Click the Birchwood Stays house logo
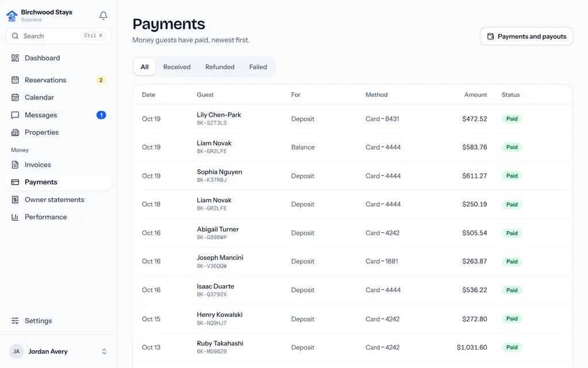Screen dimensions: 588x368 12,16
